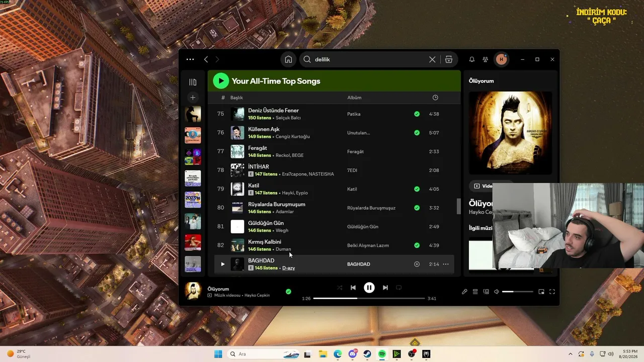
Task: Open the mini player icon
Action: [x=541, y=292]
